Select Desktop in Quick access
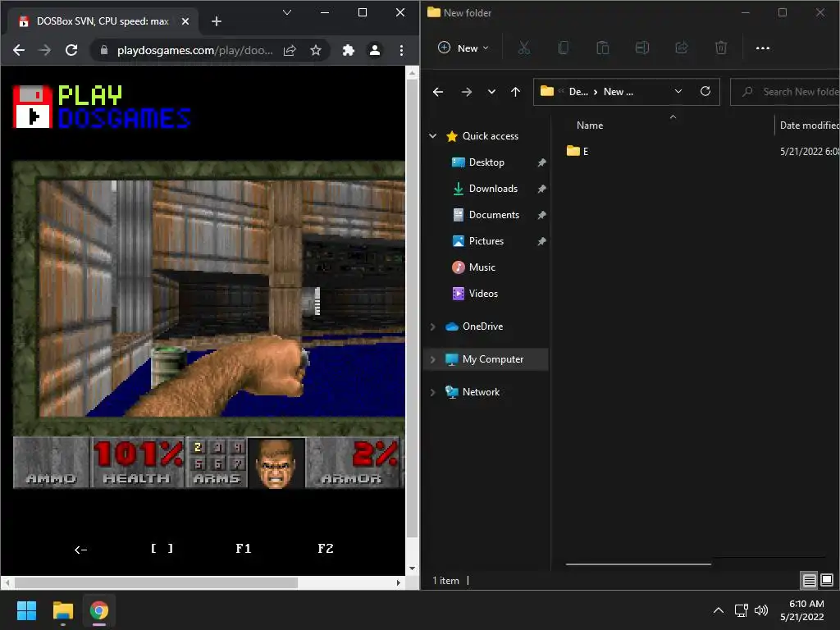Image resolution: width=840 pixels, height=630 pixels. click(486, 162)
